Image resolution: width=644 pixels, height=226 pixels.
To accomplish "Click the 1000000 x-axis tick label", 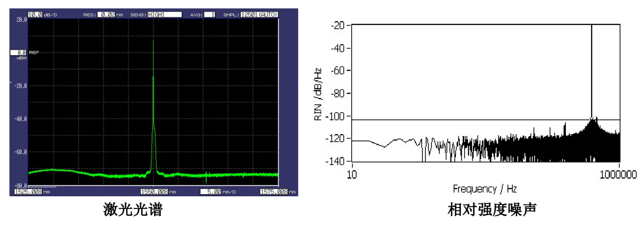I will 618,175.
